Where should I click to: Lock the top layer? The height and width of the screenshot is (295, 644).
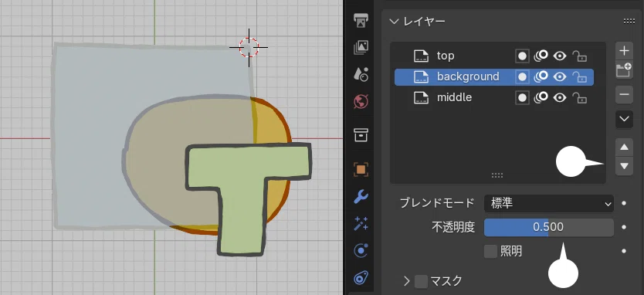(x=579, y=56)
